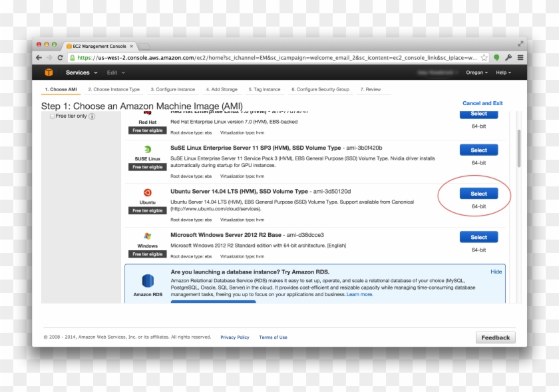
Task: Click the Amazon RDS database icon
Action: [148, 281]
